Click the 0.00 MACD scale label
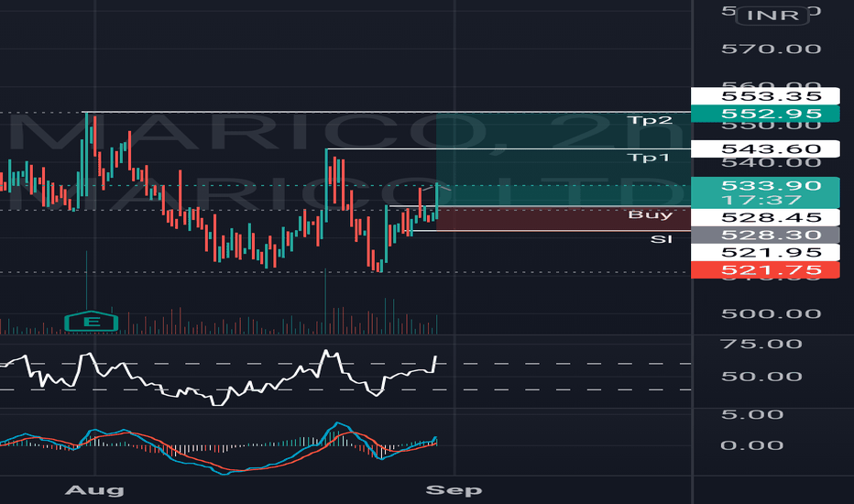Screen dimensions: 854x504 pos(752,445)
